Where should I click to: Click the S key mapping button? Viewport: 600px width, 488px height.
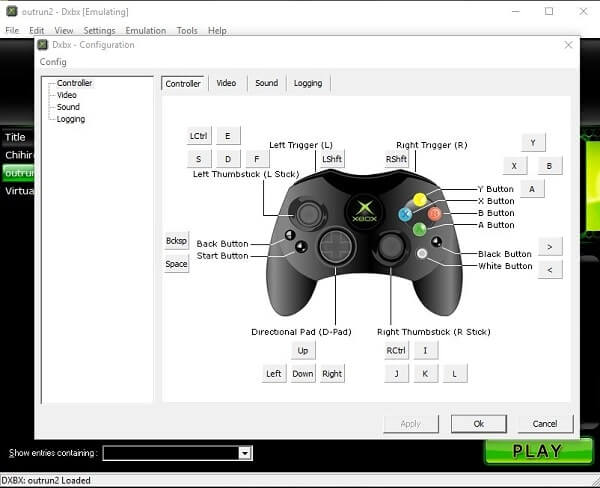(x=199, y=159)
